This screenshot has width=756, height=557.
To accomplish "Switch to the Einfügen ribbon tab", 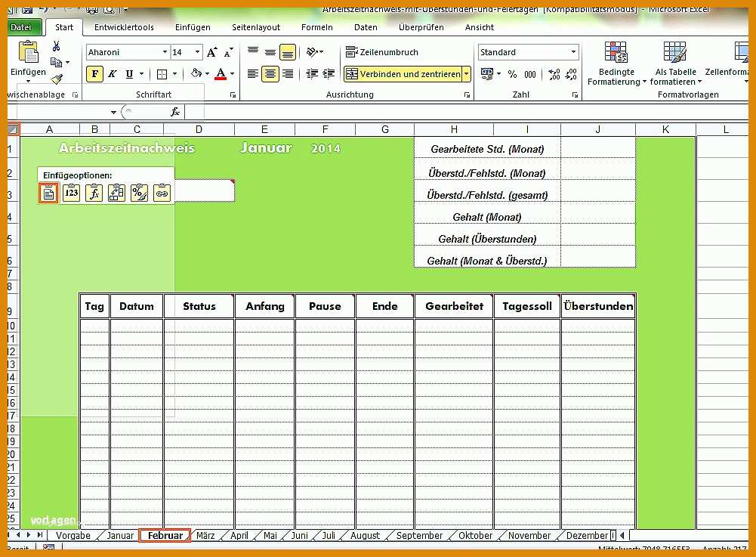I will [x=193, y=27].
